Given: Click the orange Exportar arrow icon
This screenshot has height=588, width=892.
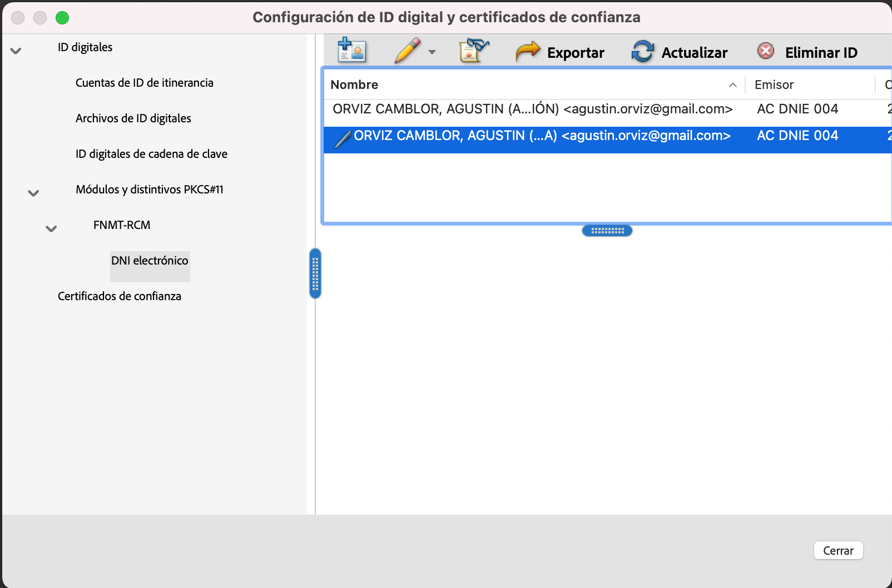Looking at the screenshot, I should click(527, 52).
